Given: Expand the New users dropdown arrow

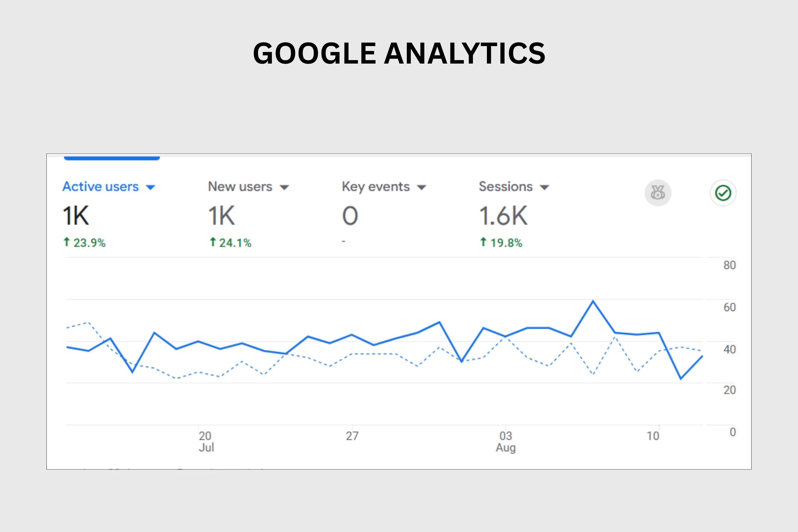Looking at the screenshot, I should coord(284,187).
